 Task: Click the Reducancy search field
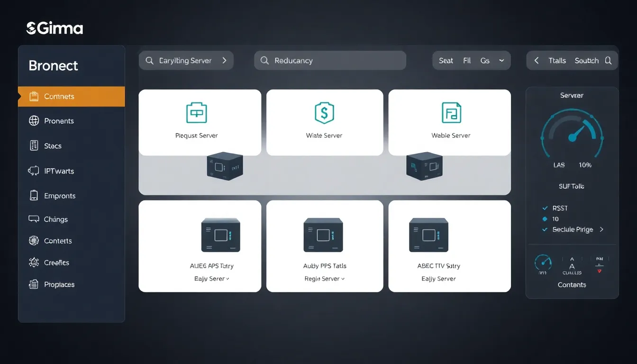[330, 61]
